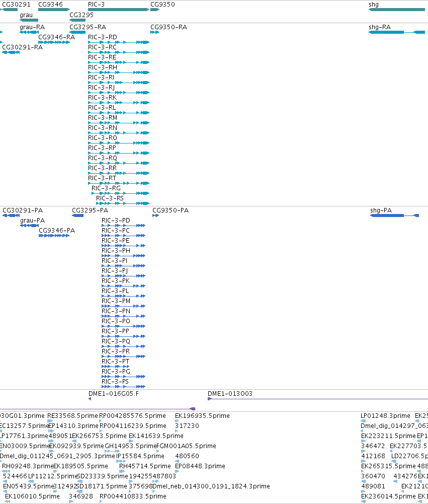Click the RIC-3-RI transcript label
This screenshot has height=504, width=428.
(101, 78)
